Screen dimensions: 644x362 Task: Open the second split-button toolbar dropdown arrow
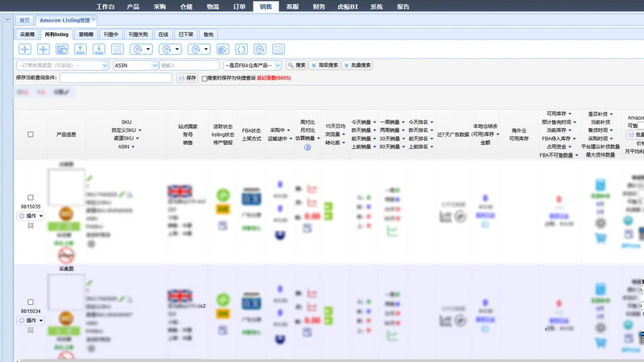point(177,49)
